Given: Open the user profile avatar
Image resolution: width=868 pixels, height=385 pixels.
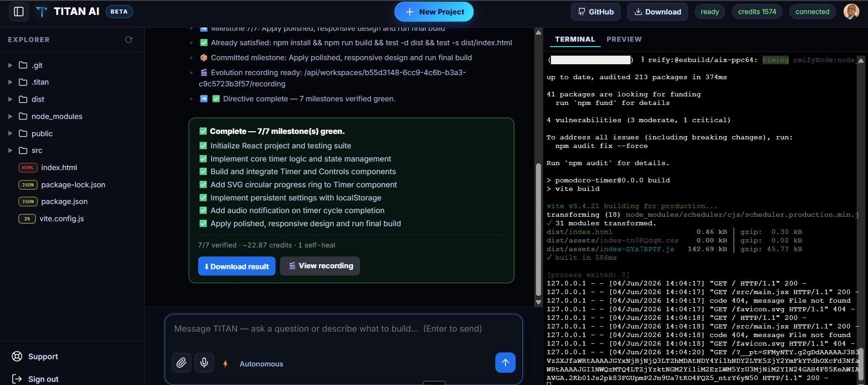Looking at the screenshot, I should [x=851, y=11].
